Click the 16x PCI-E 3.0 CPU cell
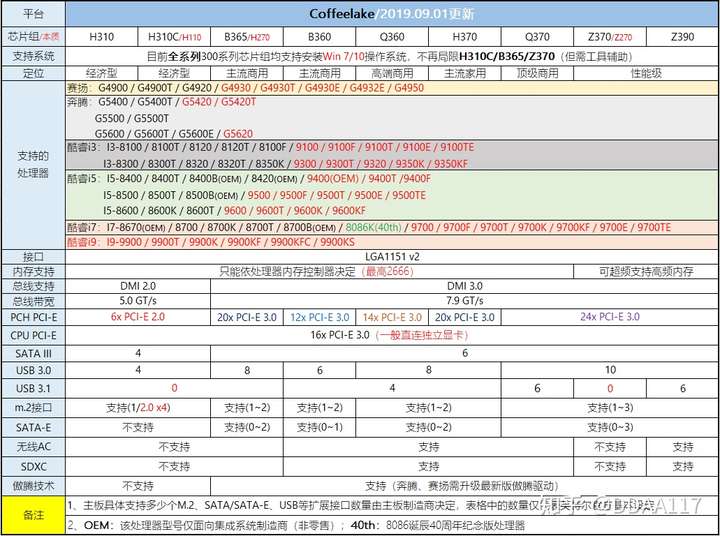Viewport: 720px width, 536px height. [392, 335]
